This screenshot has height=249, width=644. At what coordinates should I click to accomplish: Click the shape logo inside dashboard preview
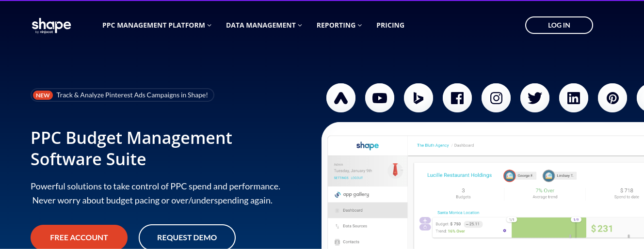[367, 145]
